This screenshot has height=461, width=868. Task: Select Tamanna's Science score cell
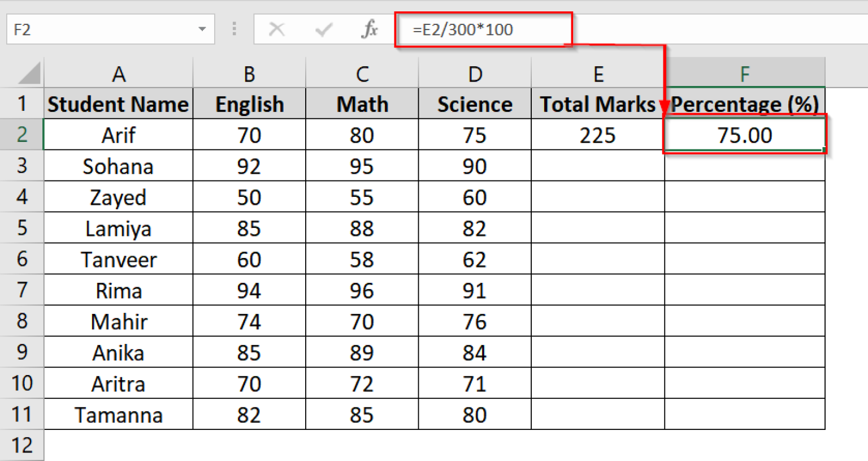pyautogui.click(x=475, y=414)
